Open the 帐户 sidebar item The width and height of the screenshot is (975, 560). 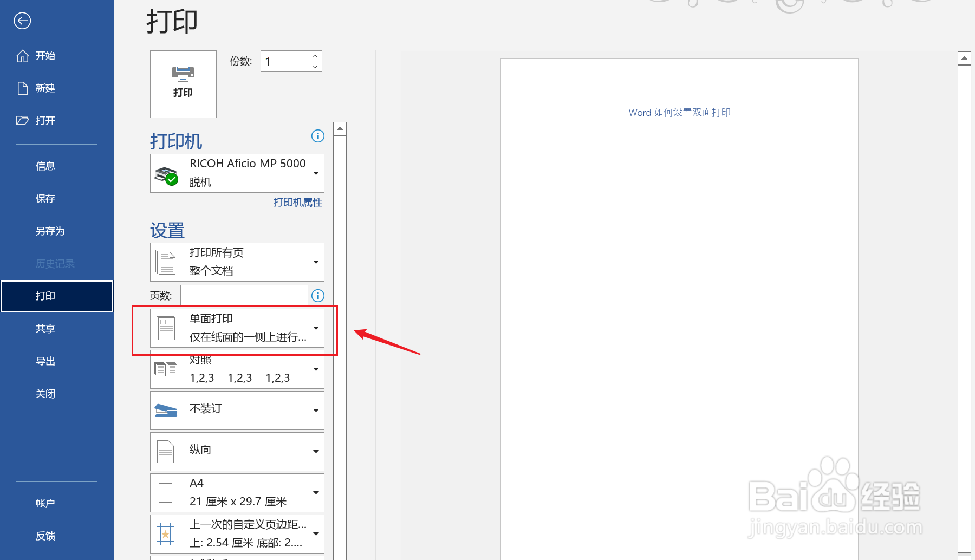[45, 503]
